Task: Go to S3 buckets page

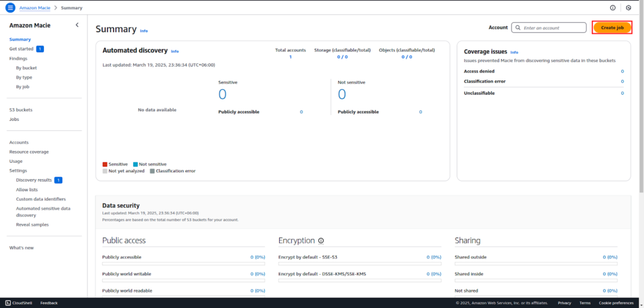Action: [x=21, y=109]
